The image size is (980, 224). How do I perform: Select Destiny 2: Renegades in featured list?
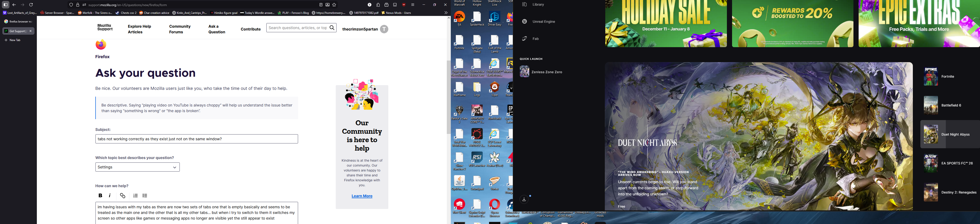point(949,192)
